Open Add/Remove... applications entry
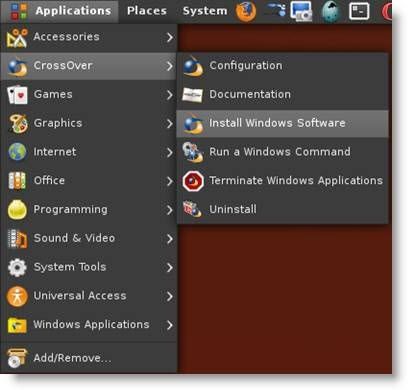408x390 pixels. 89,358
